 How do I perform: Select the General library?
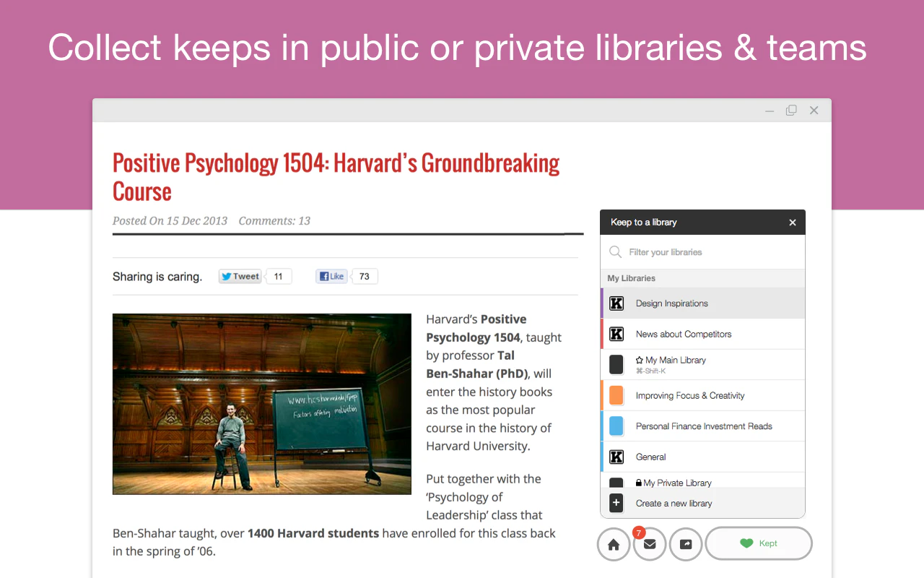click(702, 457)
